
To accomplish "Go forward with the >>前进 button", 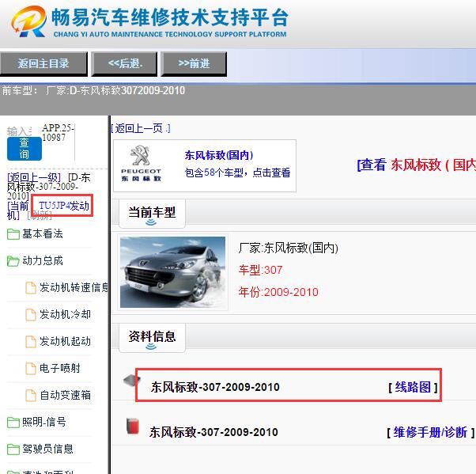I will [194, 64].
